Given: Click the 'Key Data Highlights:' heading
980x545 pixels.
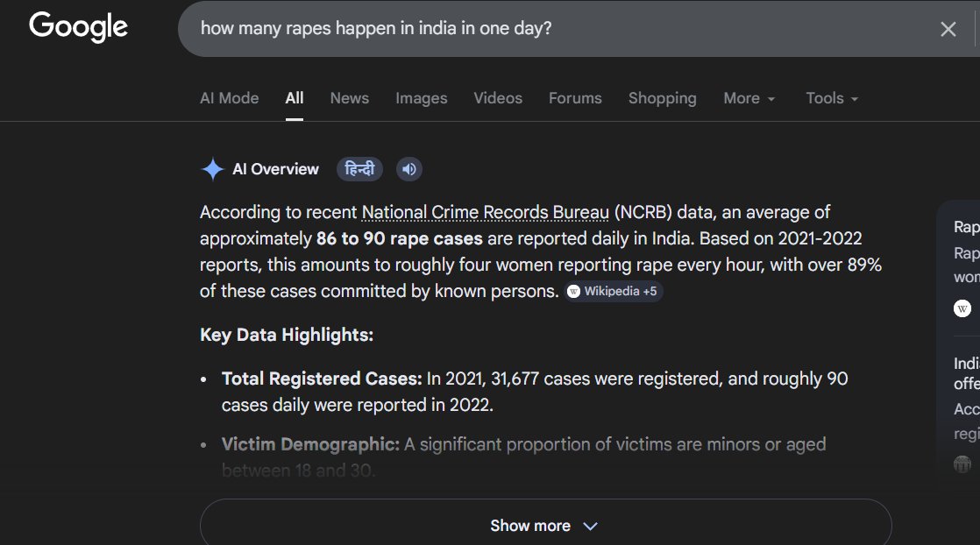Looking at the screenshot, I should [x=287, y=335].
